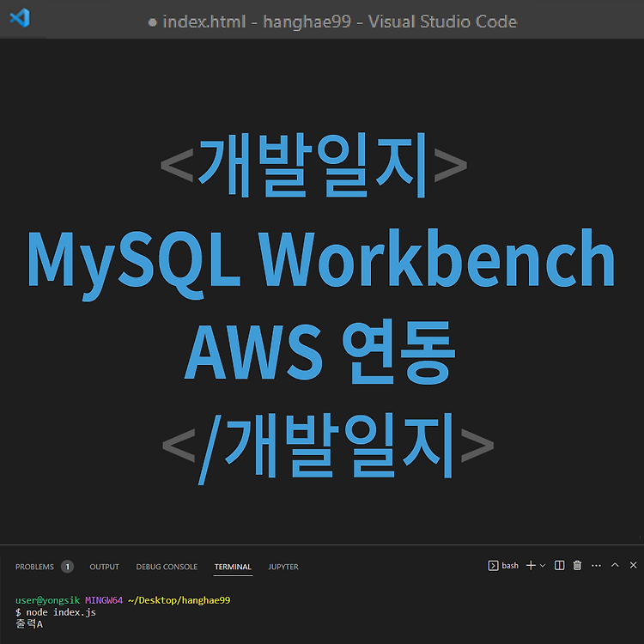Select the bash terminal label
This screenshot has height=644, width=644.
click(x=510, y=566)
